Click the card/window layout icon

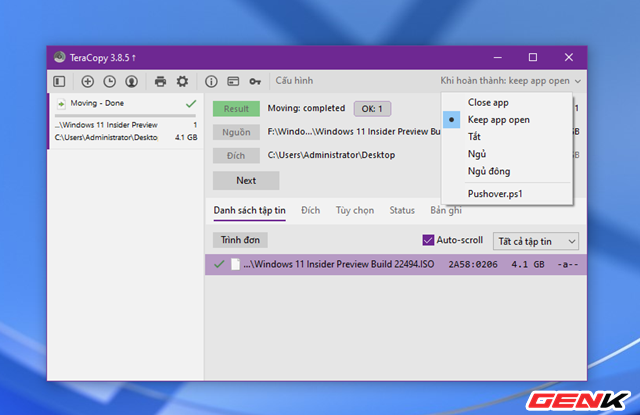(x=233, y=82)
